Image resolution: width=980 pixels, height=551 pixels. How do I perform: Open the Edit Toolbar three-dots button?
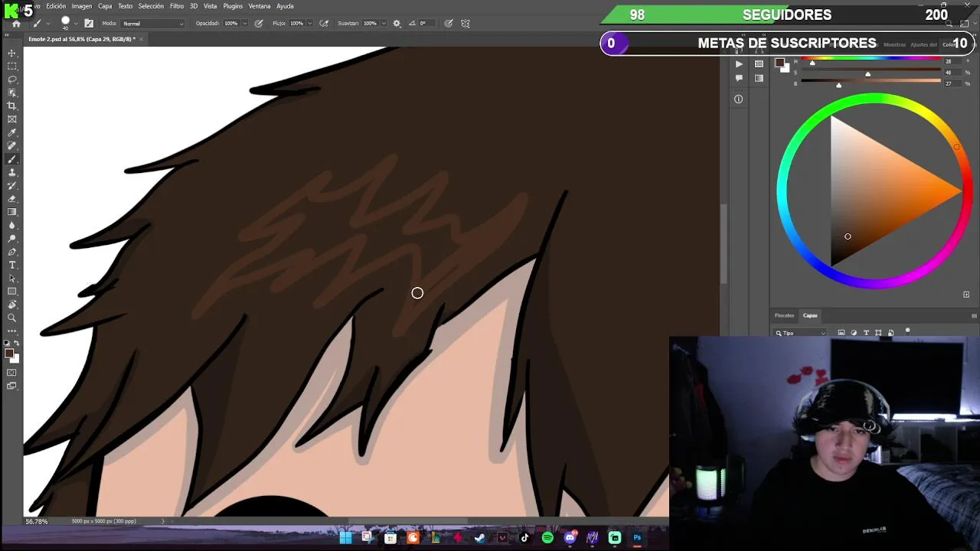[x=12, y=331]
